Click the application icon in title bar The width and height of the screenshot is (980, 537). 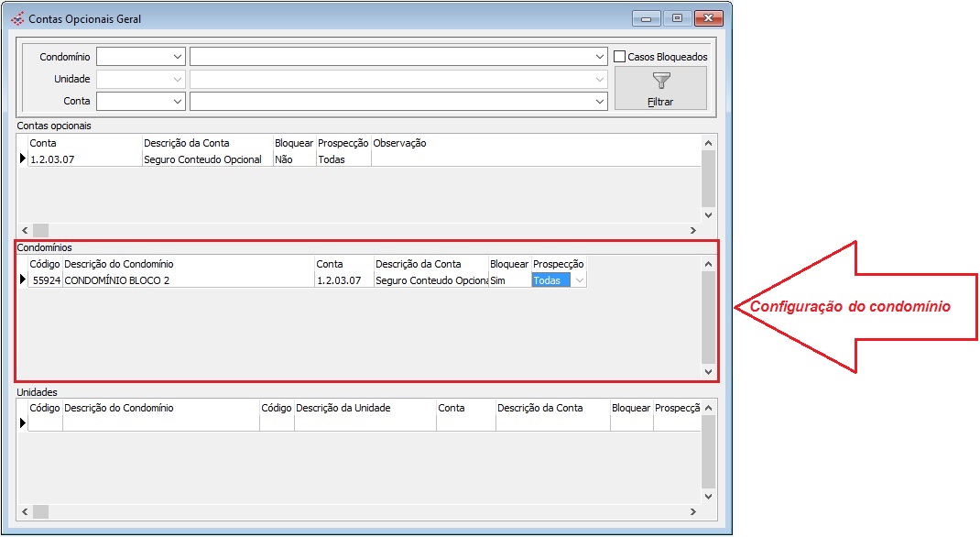tap(17, 18)
